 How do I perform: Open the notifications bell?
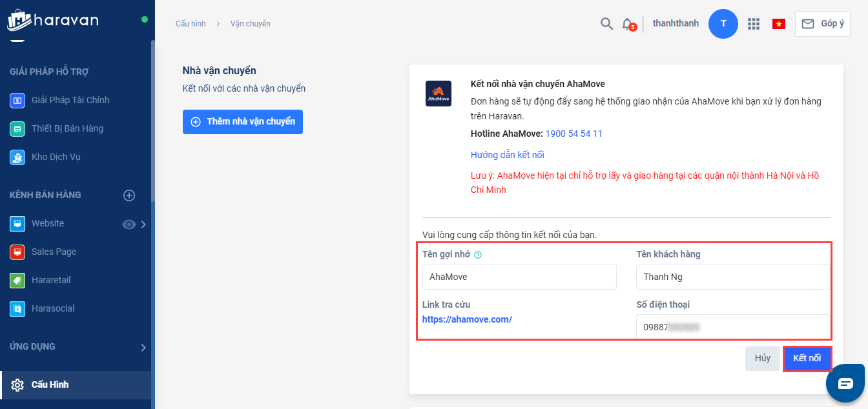coord(627,24)
